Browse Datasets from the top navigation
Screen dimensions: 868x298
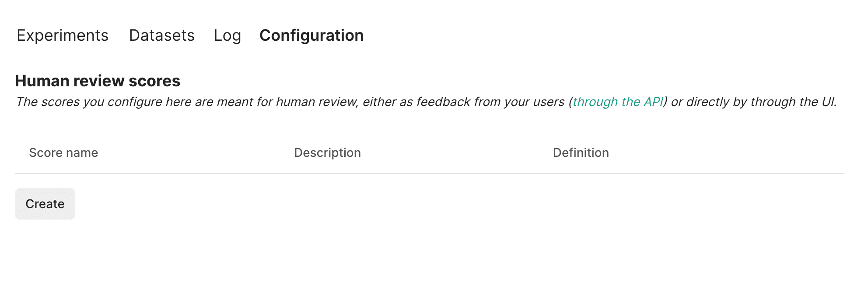161,35
